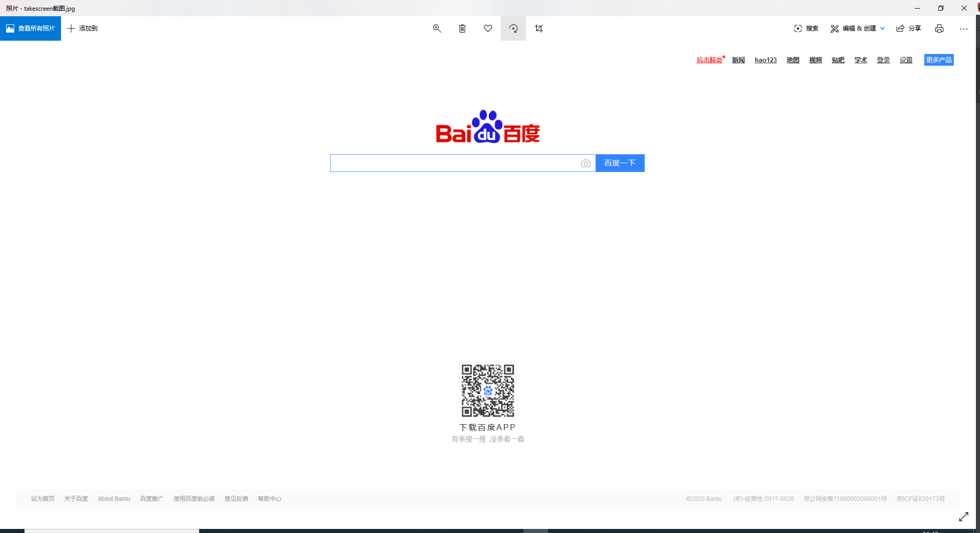Delete the photo using the trash icon
This screenshot has width=980, height=533.
(x=462, y=28)
